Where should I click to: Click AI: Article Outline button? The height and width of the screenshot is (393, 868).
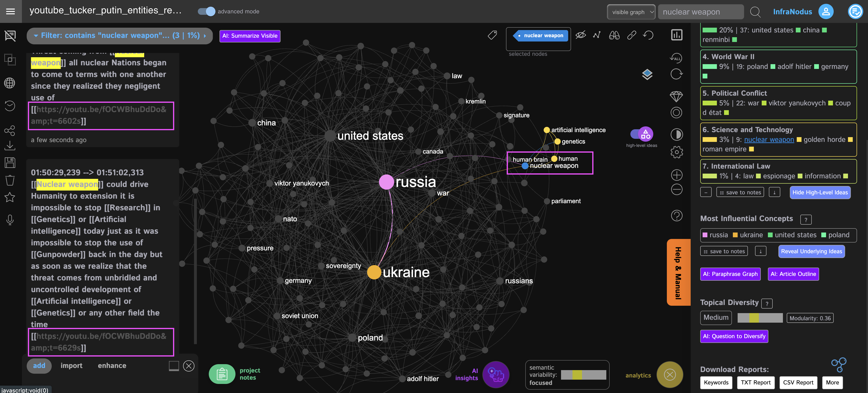point(793,274)
